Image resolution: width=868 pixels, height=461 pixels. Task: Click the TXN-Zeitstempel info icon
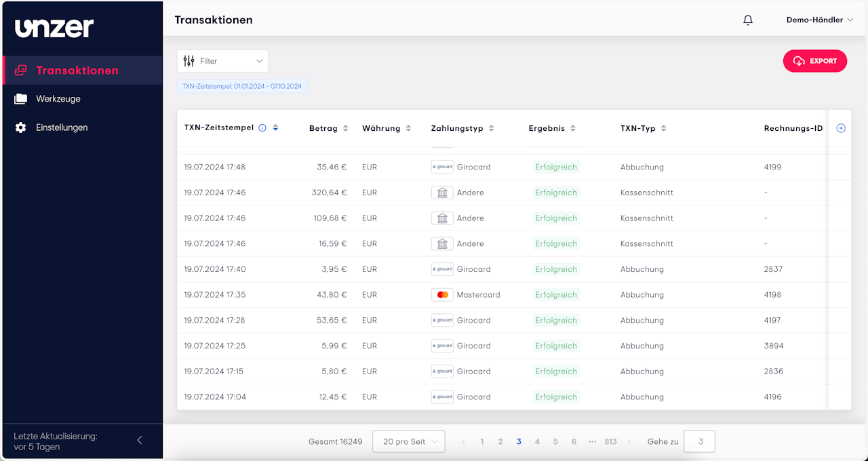262,128
